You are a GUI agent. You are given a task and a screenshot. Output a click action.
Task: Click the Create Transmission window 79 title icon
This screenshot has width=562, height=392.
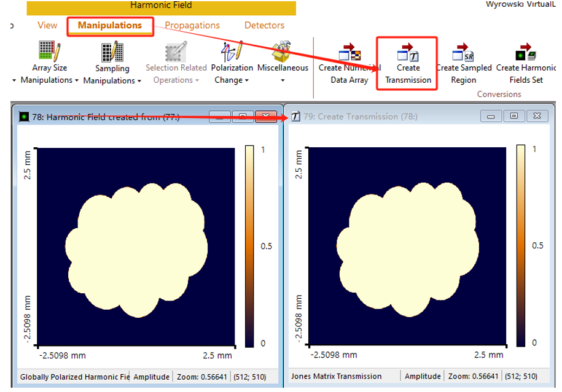pos(295,117)
